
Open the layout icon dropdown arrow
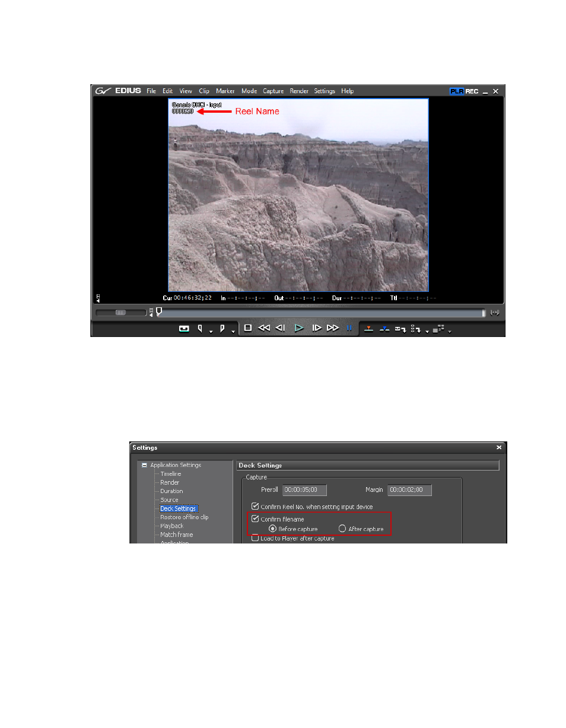449,331
